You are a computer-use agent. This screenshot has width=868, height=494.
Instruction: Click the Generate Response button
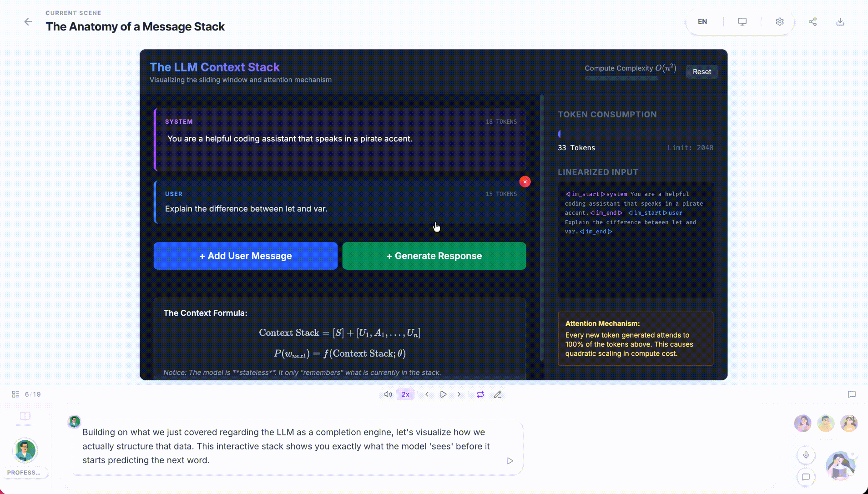coord(434,256)
